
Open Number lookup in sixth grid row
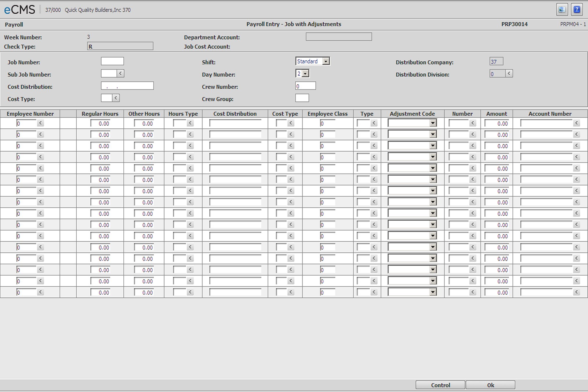point(473,180)
